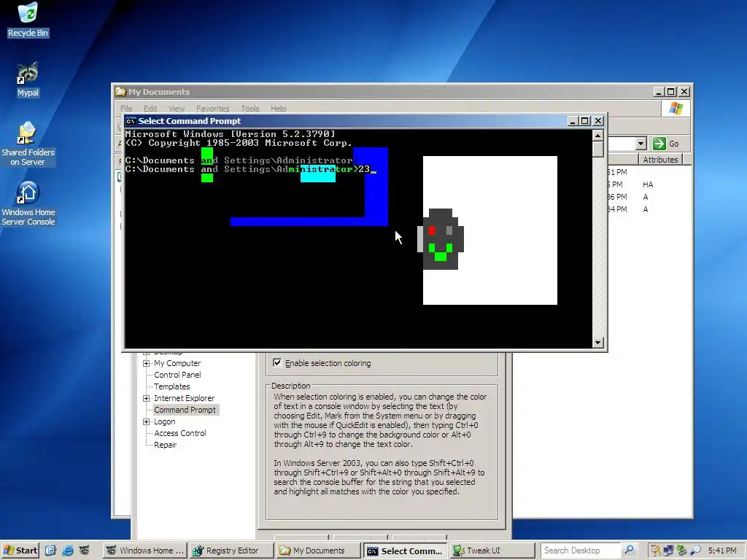
Task: Click the first system tray keys icon
Action: click(x=656, y=551)
